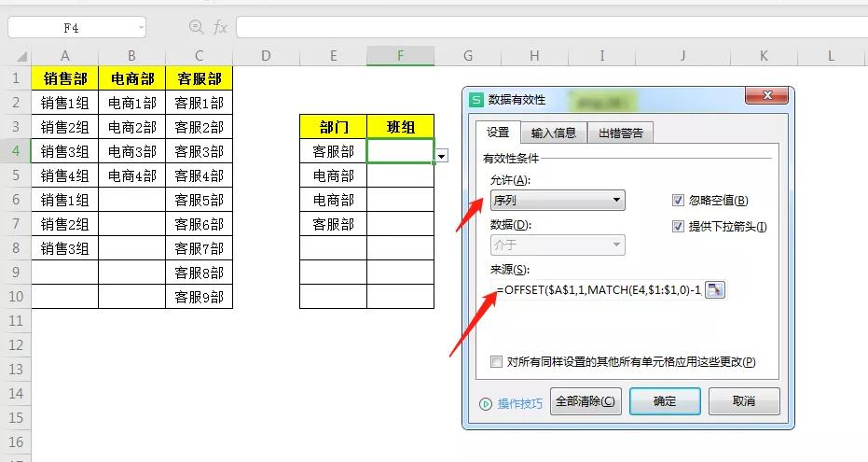This screenshot has height=462, width=868.
Task: Select column G header
Action: pos(468,56)
